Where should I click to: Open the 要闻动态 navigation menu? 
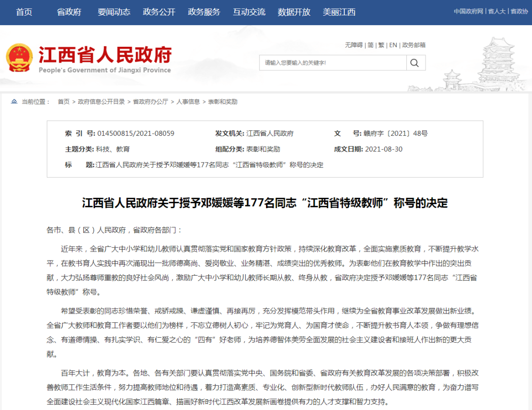(114, 12)
